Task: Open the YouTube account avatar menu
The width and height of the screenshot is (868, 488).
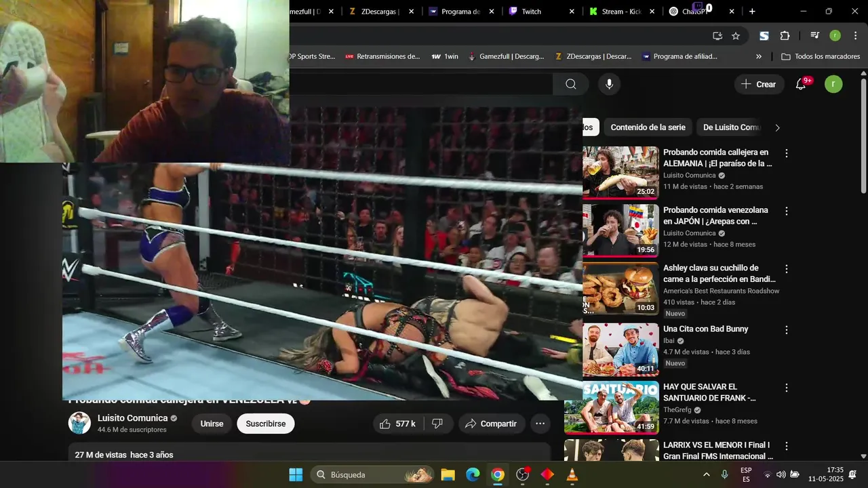Action: point(833,84)
